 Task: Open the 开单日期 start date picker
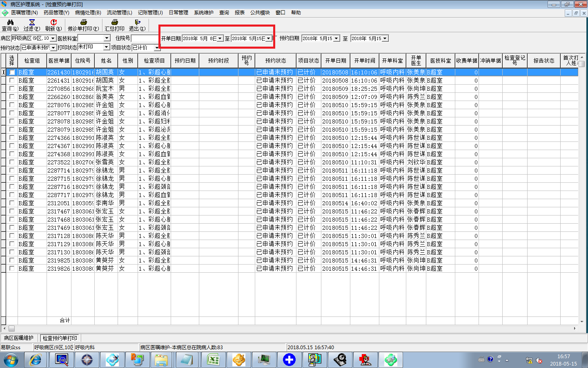pyautogui.click(x=220, y=38)
